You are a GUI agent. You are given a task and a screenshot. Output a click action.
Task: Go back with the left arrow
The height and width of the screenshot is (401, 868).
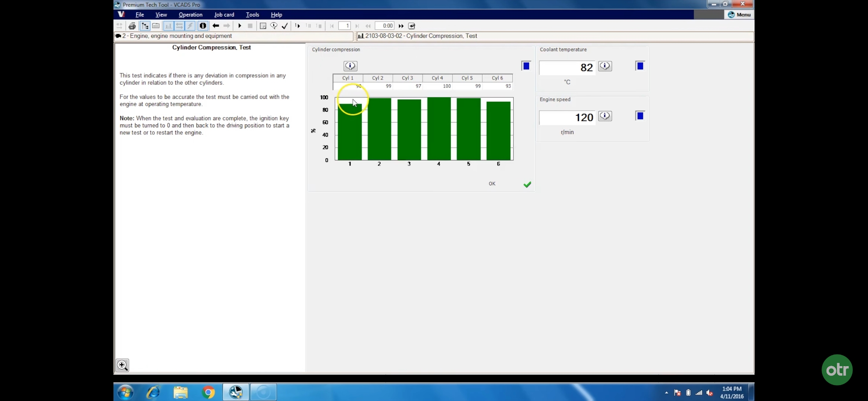216,26
